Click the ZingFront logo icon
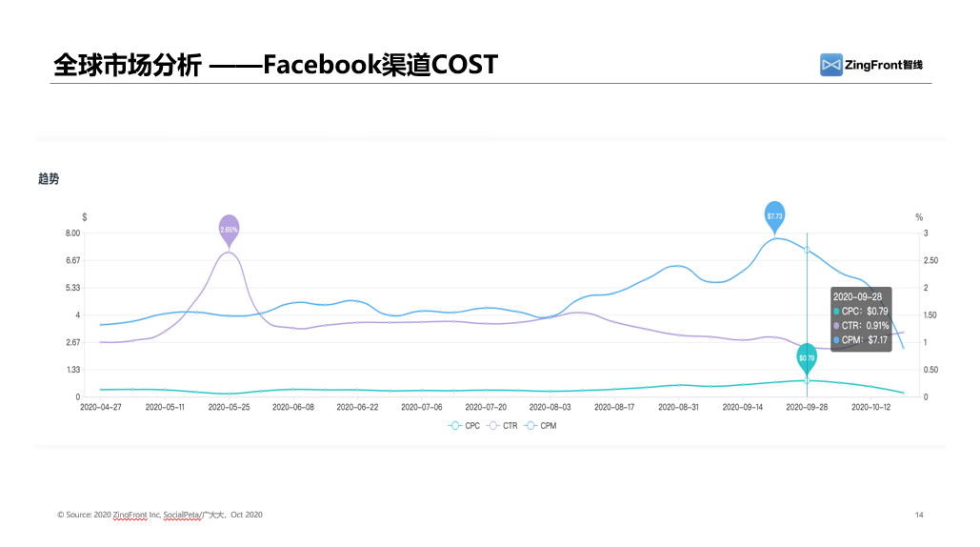The height and width of the screenshot is (547, 980). point(831,65)
